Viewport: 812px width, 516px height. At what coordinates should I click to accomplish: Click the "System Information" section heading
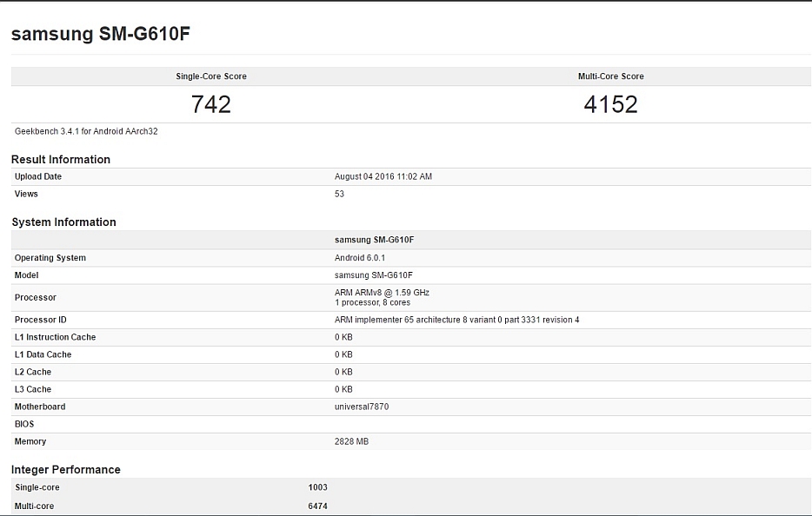point(63,222)
